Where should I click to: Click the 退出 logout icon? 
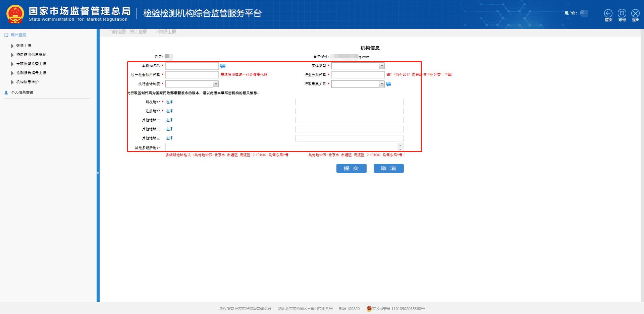tap(635, 13)
